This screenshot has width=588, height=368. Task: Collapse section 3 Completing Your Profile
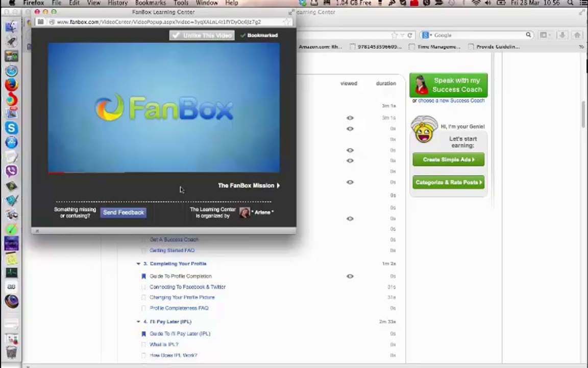(x=138, y=264)
